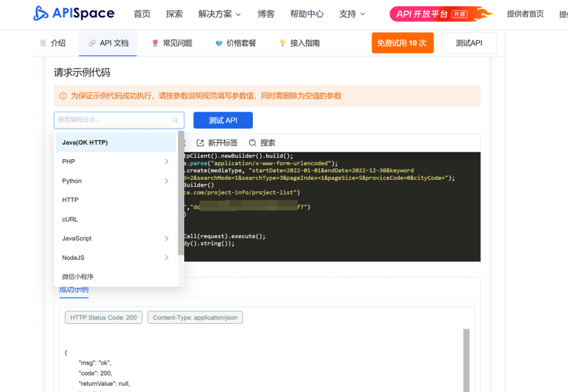568x392 pixels.
Task: Click the diamond icon beside 价格套餐
Action: click(x=219, y=43)
